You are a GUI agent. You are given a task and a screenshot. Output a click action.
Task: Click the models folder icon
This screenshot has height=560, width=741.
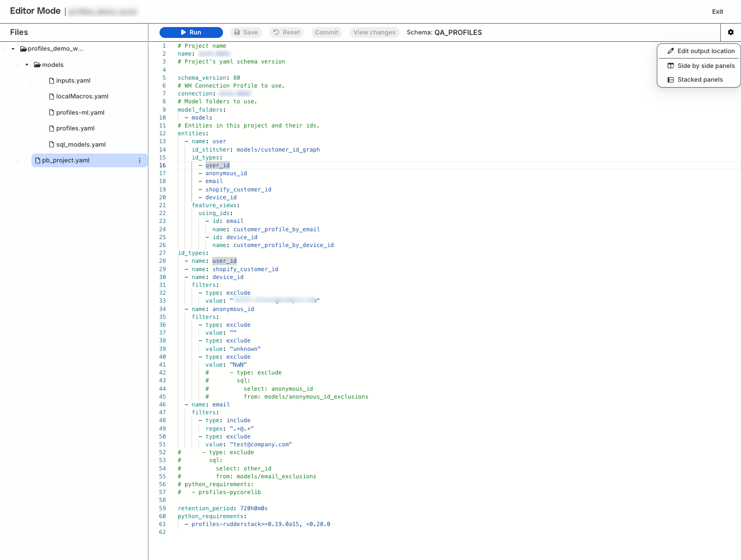point(37,65)
